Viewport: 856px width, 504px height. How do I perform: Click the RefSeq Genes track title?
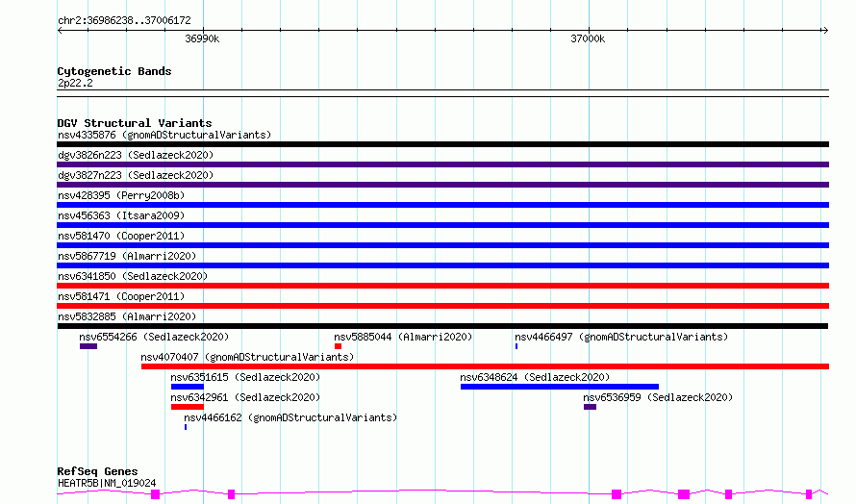coord(97,471)
